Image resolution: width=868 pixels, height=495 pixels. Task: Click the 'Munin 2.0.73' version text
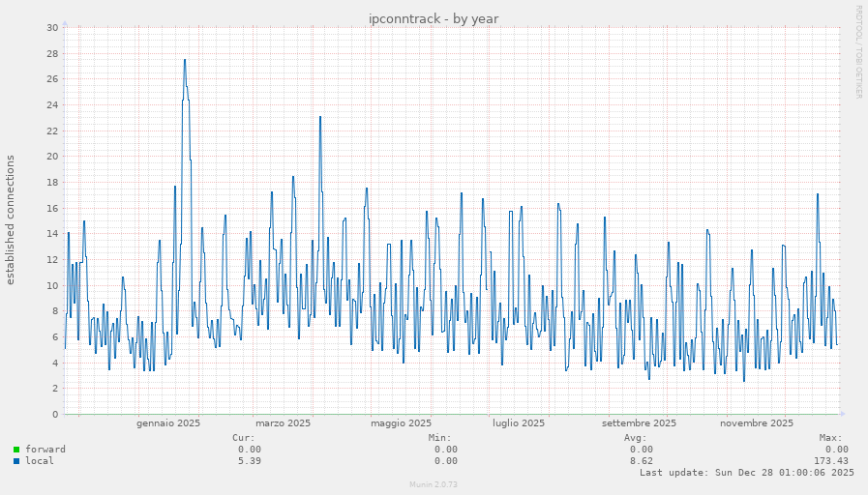click(434, 484)
